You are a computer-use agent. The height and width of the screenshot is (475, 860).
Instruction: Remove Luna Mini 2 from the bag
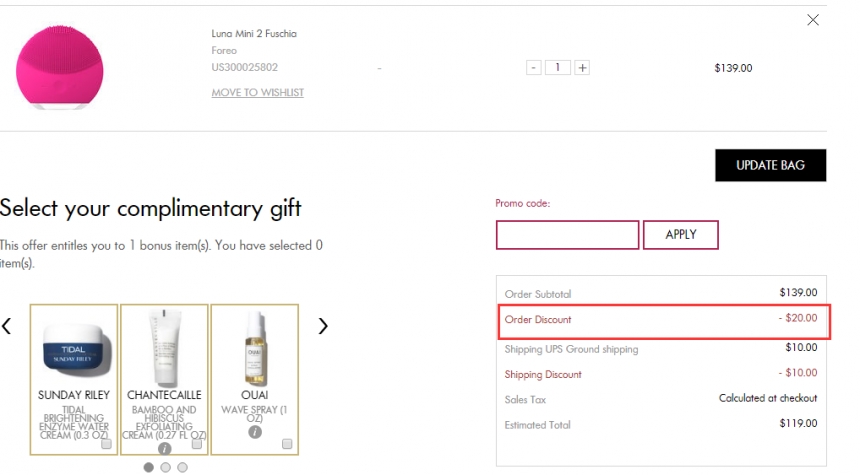pyautogui.click(x=812, y=20)
